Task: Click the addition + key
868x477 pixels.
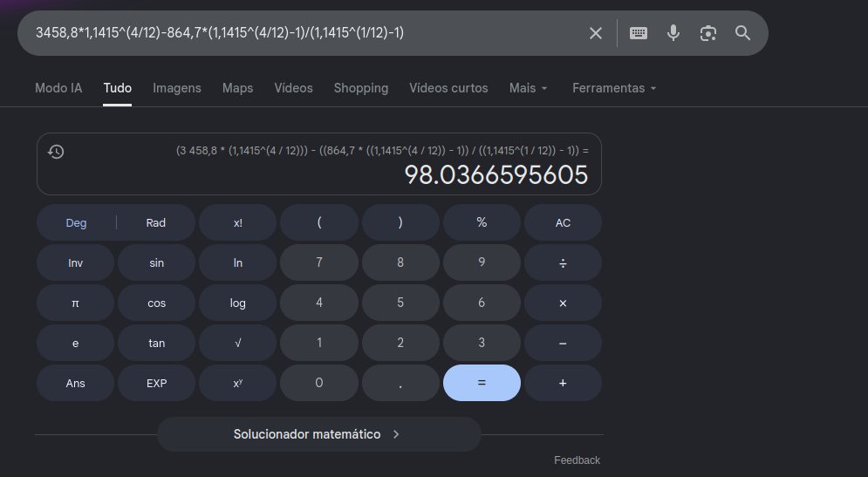Action: coord(563,383)
